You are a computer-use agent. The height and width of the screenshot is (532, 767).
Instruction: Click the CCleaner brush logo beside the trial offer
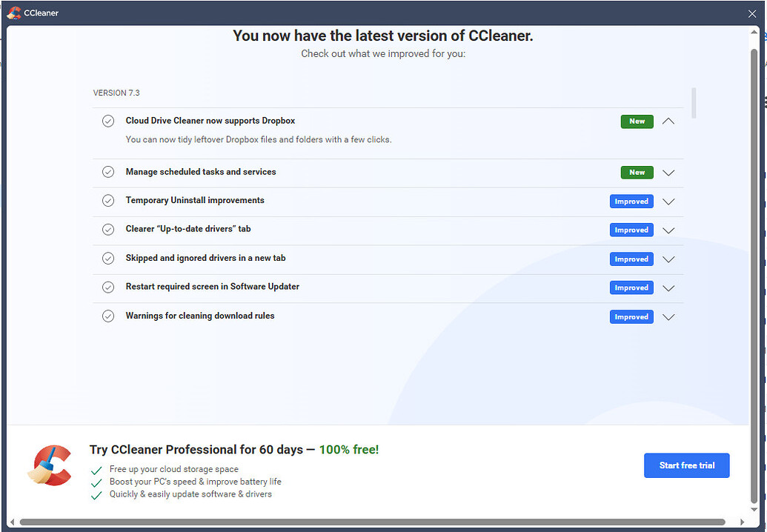point(49,465)
